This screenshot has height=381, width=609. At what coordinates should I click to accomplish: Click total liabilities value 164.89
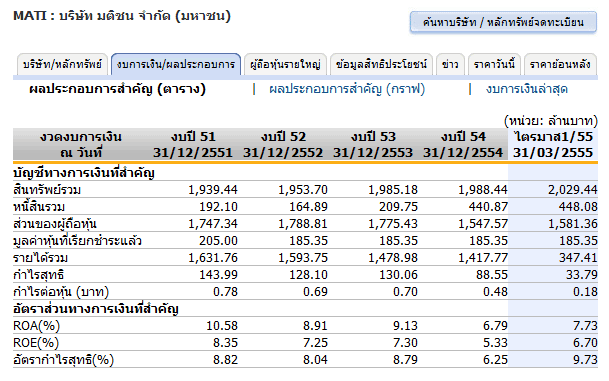(308, 207)
